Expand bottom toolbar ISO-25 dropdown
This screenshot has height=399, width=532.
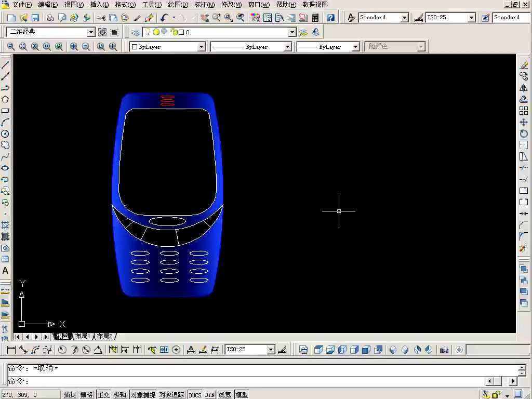(271, 350)
